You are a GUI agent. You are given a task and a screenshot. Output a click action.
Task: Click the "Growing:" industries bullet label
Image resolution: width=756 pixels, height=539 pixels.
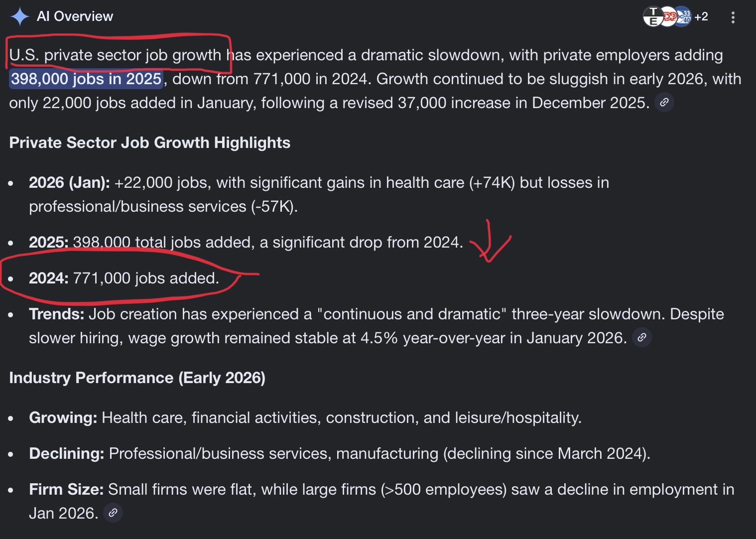pos(63,417)
